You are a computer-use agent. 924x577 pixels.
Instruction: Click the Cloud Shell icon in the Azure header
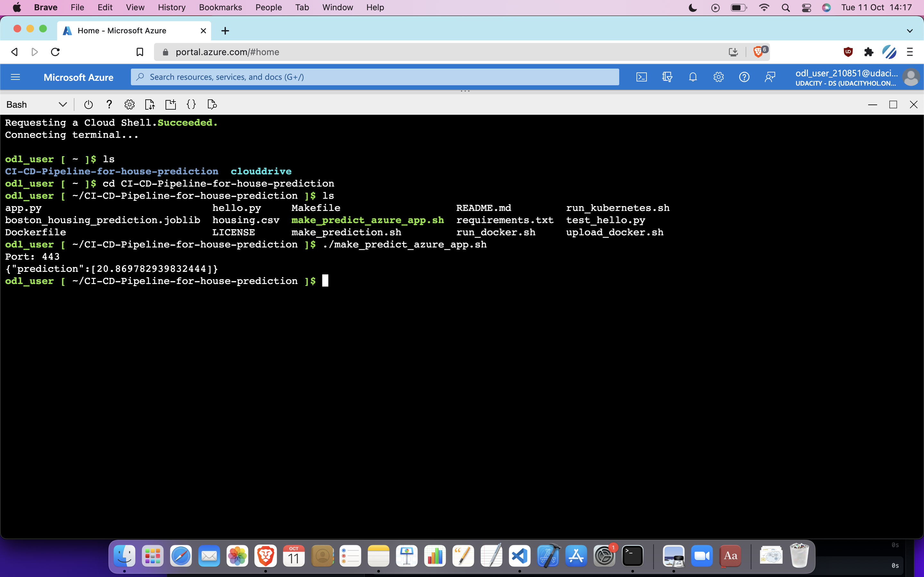pos(641,77)
